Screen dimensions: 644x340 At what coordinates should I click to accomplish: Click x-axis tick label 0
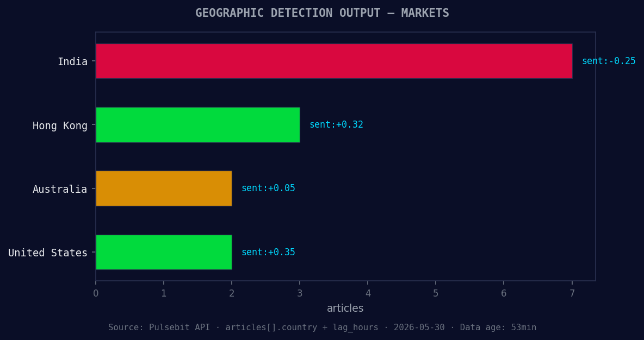pyautogui.click(x=96, y=293)
